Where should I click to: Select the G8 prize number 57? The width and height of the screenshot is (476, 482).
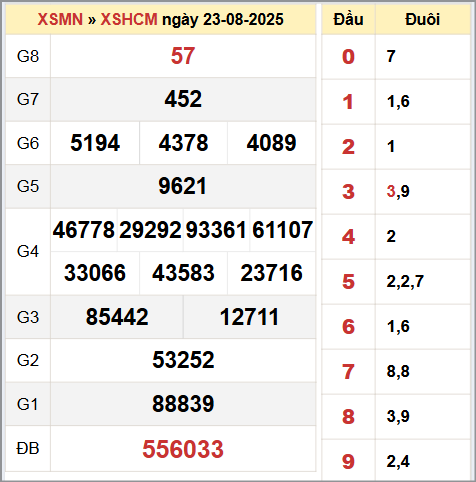183,56
